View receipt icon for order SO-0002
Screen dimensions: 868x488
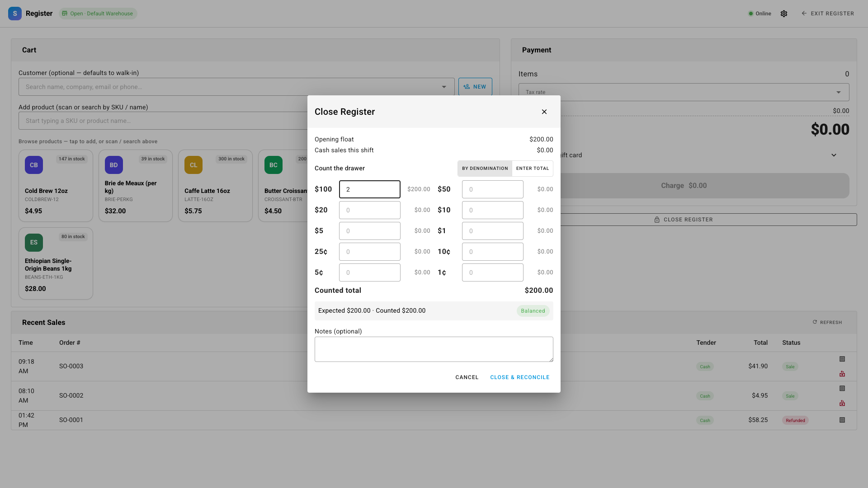[x=842, y=388]
